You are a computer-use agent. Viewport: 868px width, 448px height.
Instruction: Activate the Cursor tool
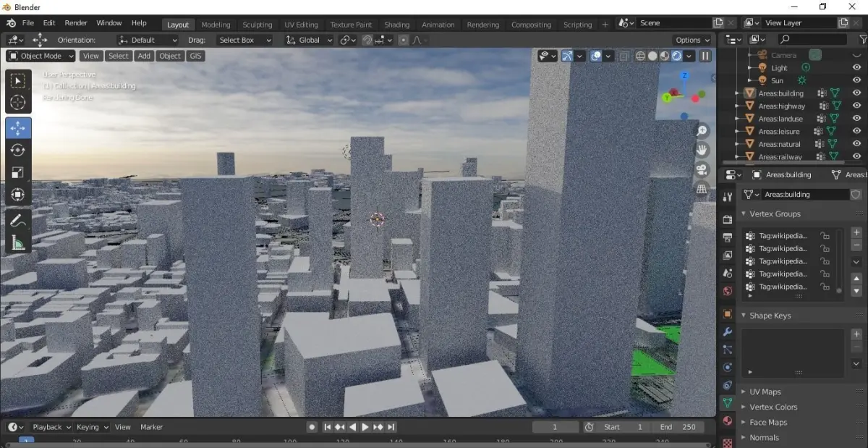[18, 103]
